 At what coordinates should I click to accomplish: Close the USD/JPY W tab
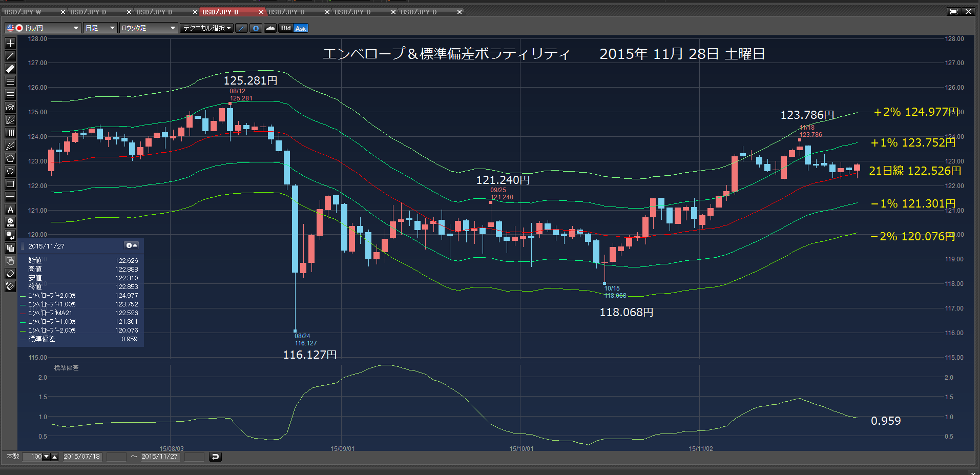[63, 12]
